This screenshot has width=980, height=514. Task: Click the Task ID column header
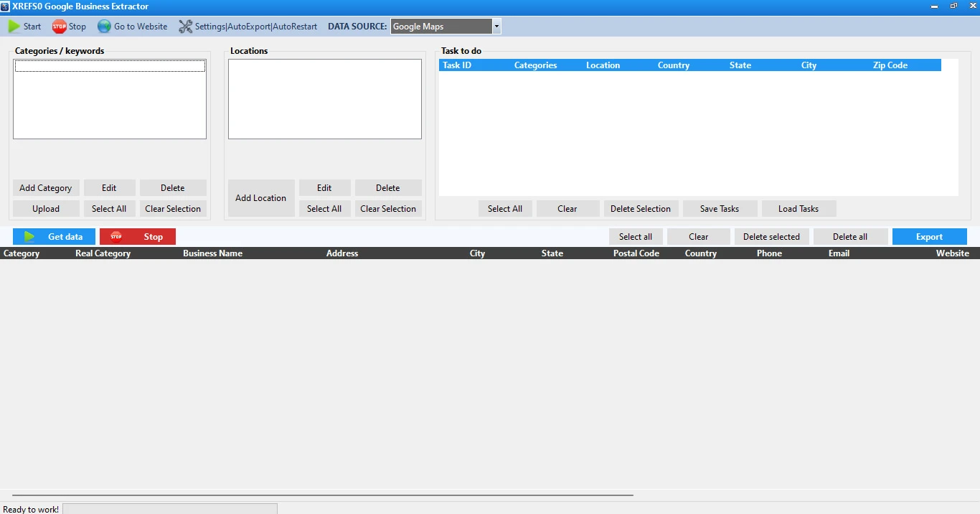(x=457, y=65)
